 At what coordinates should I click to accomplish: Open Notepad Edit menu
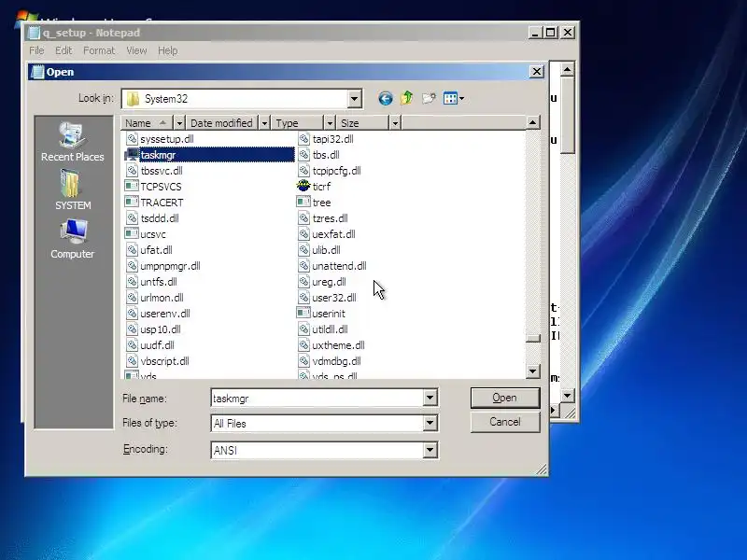point(63,50)
